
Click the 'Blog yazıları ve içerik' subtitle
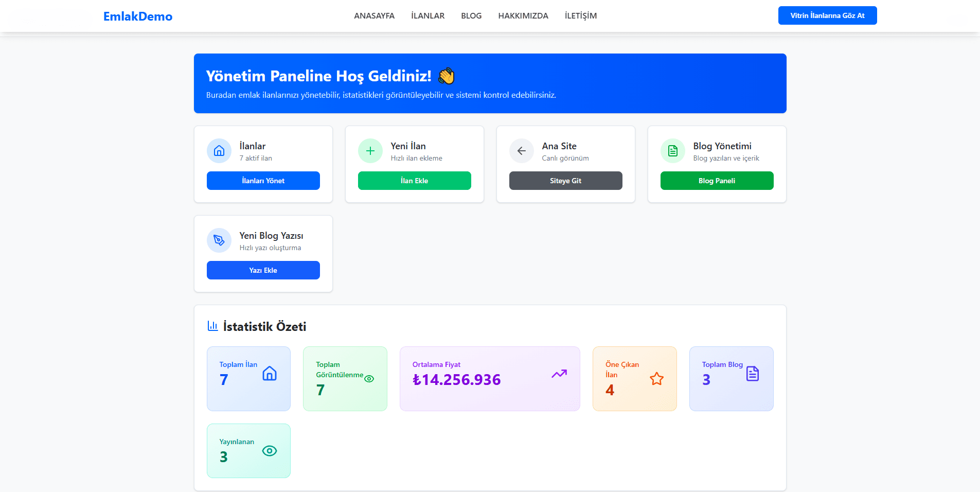(x=726, y=158)
